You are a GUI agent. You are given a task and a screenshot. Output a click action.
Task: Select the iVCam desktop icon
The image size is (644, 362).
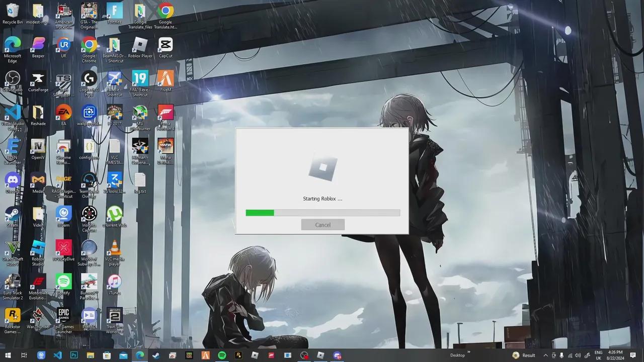click(x=63, y=217)
